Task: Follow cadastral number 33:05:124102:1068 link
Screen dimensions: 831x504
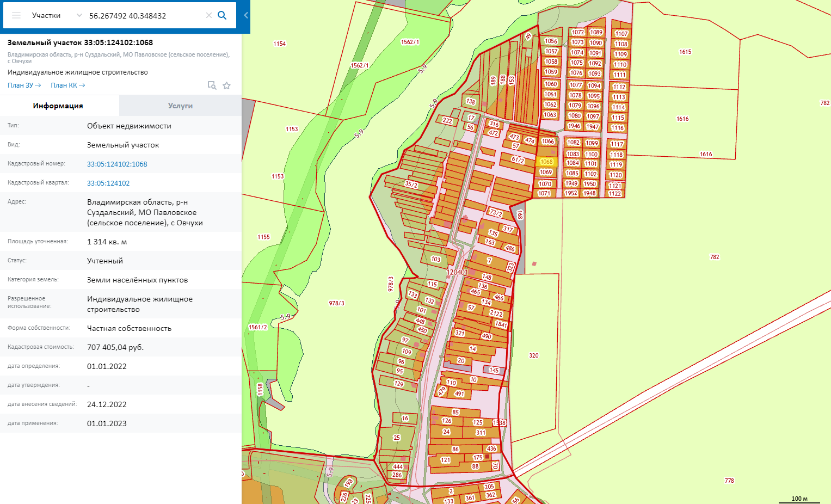Action: coord(117,164)
